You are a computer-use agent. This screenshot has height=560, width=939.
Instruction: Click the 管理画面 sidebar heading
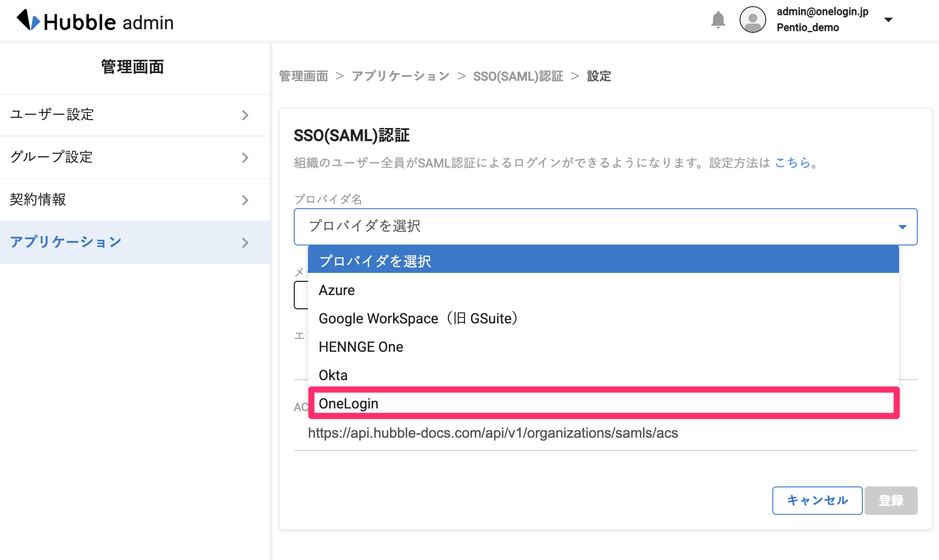(x=132, y=67)
